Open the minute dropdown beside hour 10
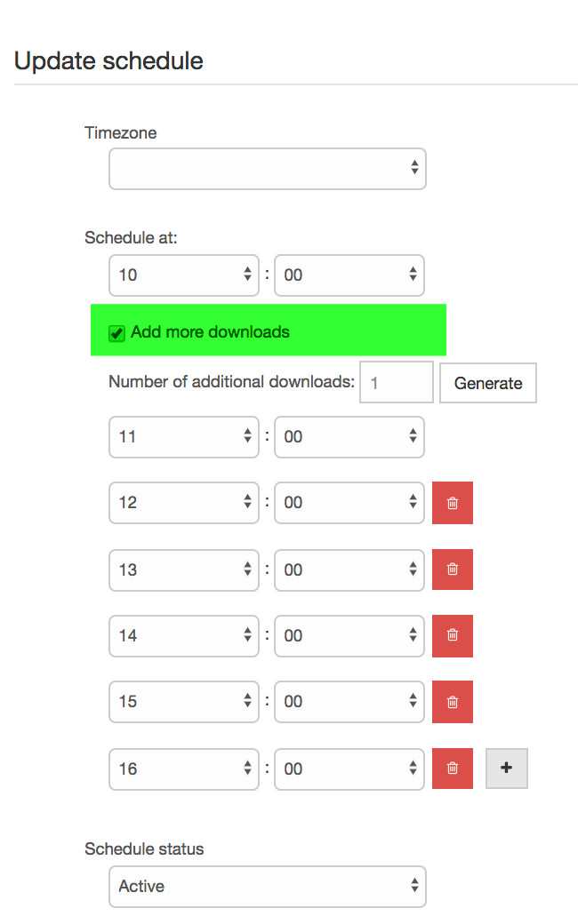 (x=349, y=275)
